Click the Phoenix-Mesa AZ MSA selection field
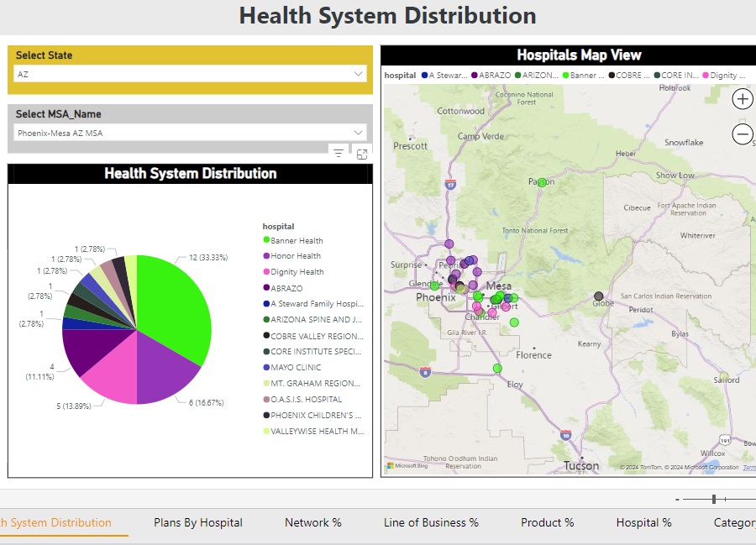Screen dimensions: 756x545 (190, 133)
